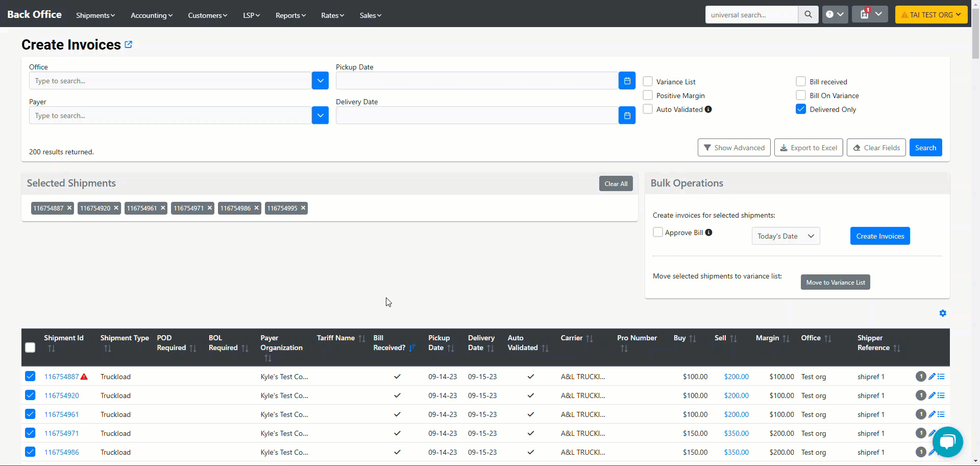The width and height of the screenshot is (980, 466).
Task: Open the Today's Date dropdown
Action: point(786,236)
